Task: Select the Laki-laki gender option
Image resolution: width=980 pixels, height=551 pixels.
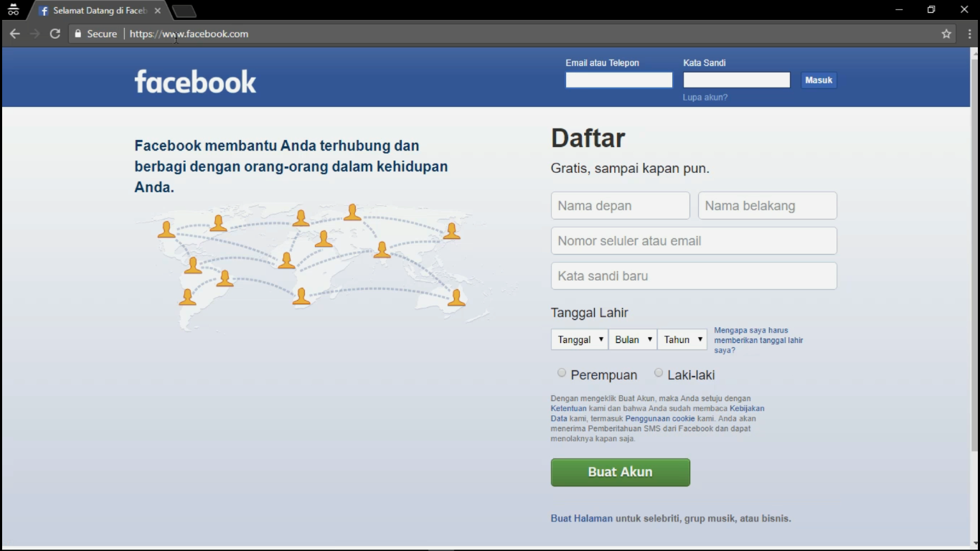Action: [x=659, y=372]
